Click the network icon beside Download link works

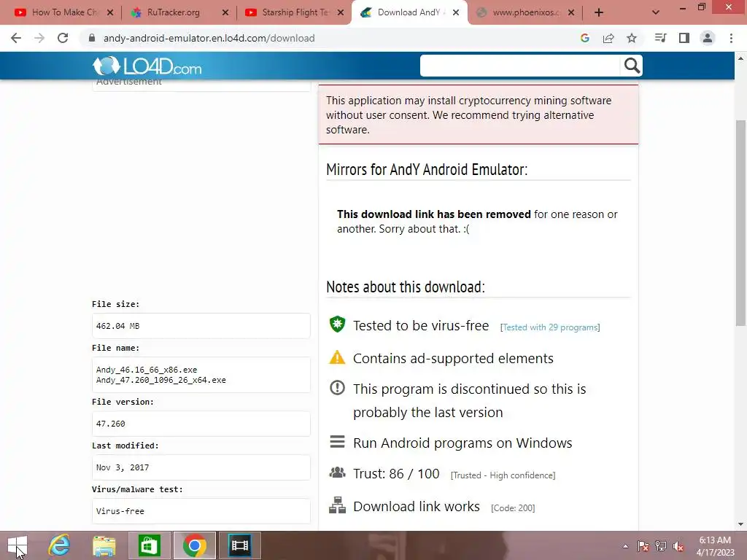pos(337,505)
